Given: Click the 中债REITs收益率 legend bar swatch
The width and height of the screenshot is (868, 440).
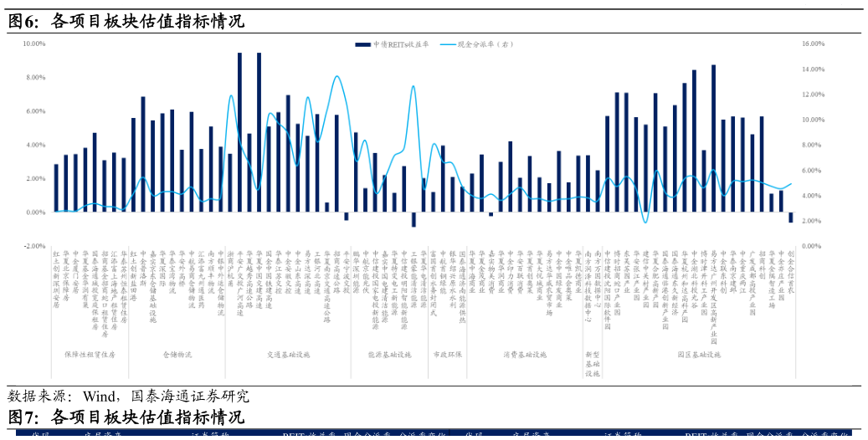Looking at the screenshot, I should tap(362, 44).
